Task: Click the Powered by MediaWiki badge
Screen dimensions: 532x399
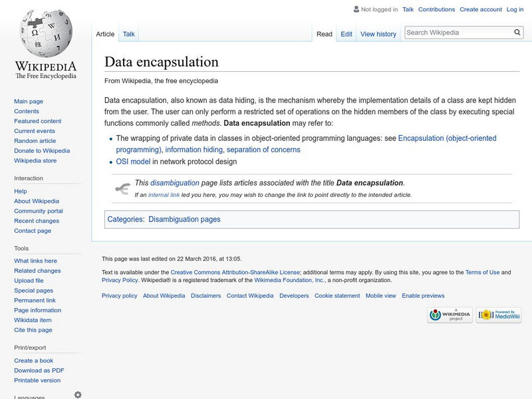Action: point(499,314)
